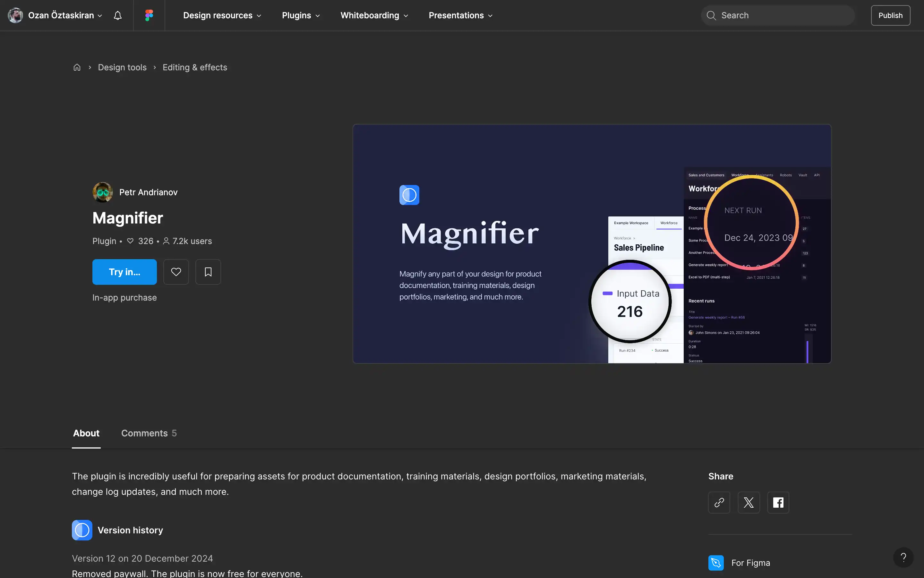Expand Ozan Öztaskiran account dropdown

point(100,16)
